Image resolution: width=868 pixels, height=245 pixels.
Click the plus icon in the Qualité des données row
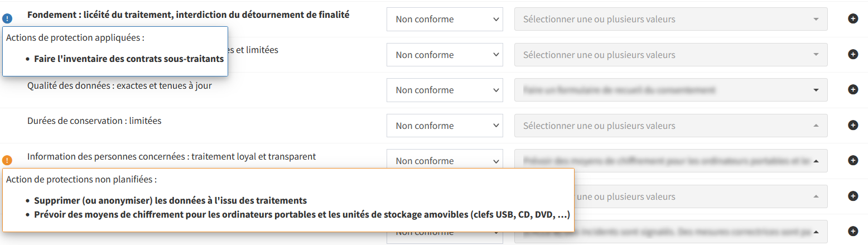(853, 90)
